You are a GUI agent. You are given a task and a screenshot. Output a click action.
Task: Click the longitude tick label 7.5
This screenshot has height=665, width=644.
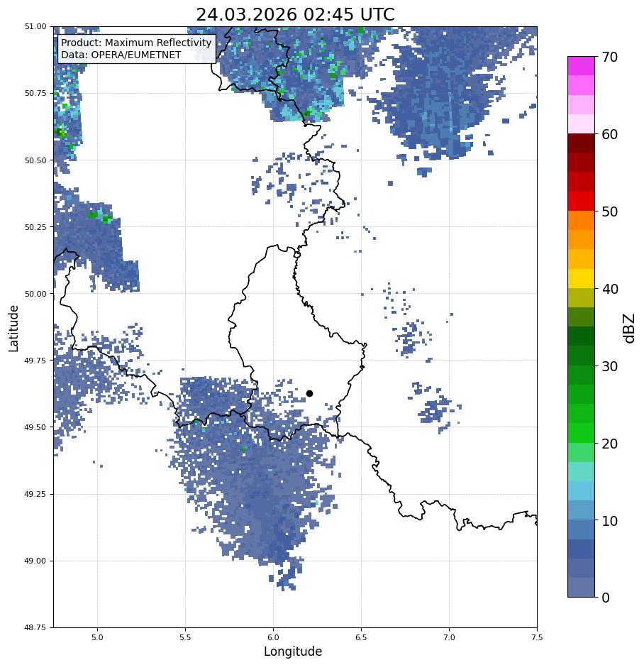pyautogui.click(x=537, y=637)
